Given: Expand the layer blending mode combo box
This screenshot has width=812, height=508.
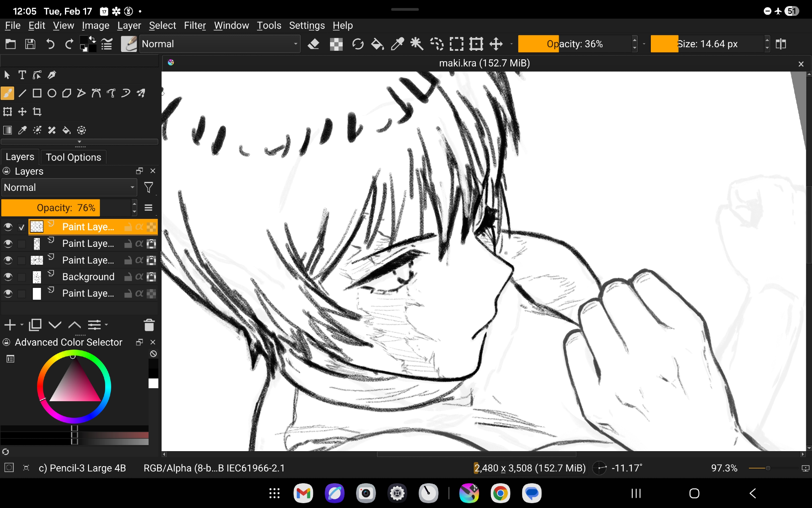Looking at the screenshot, I should tap(69, 188).
